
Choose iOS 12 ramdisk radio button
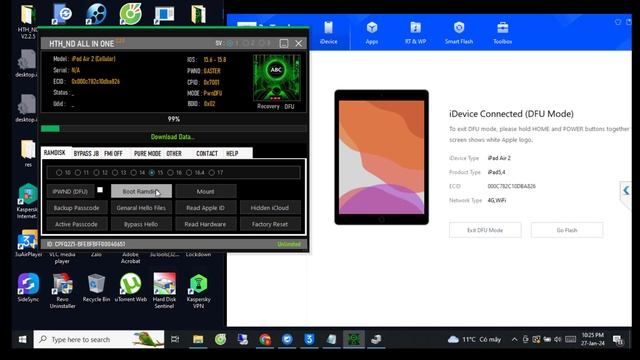96,173
